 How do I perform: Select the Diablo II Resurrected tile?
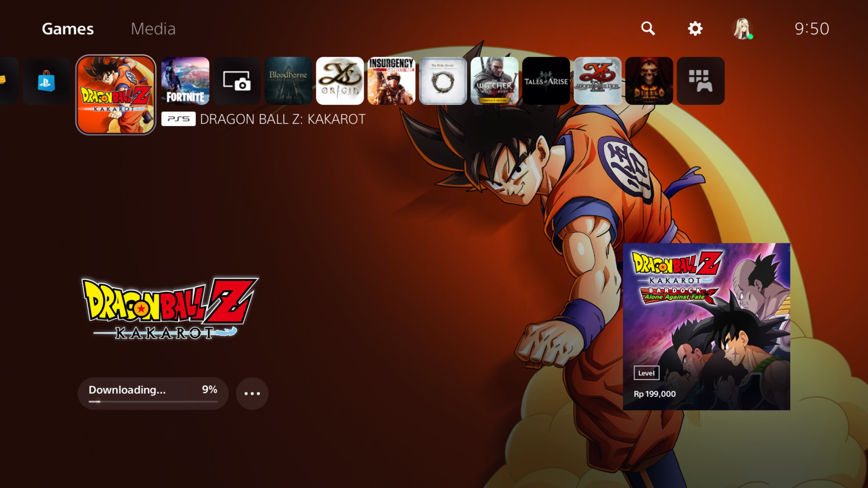pyautogui.click(x=649, y=81)
